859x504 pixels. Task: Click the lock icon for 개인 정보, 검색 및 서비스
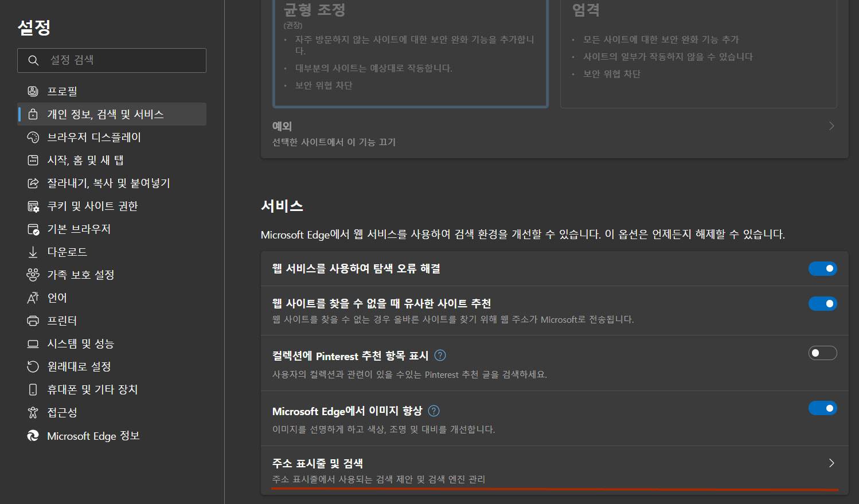[33, 114]
